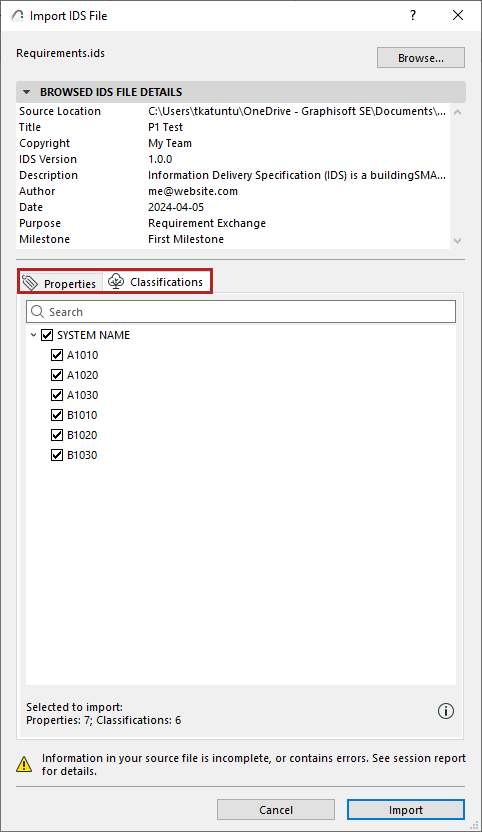Close the Import IDS File dialog
The image size is (482, 832).
458,15
